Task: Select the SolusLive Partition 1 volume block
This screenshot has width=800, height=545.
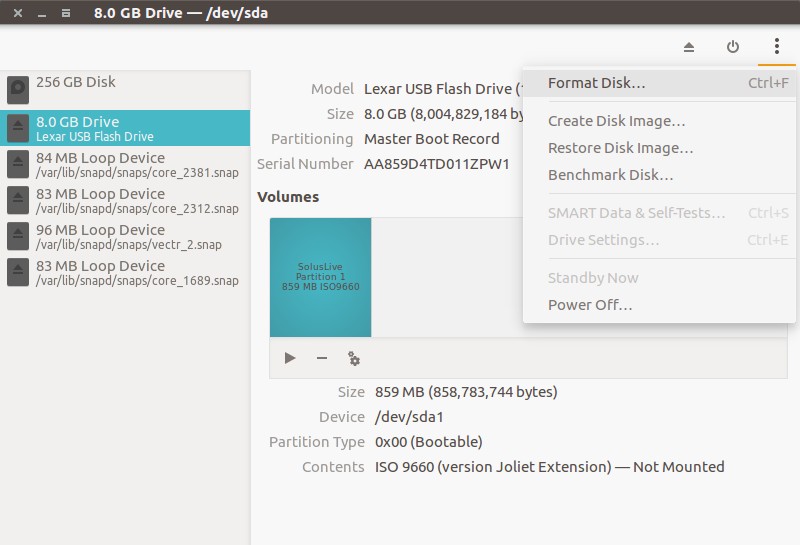Action: [320, 277]
